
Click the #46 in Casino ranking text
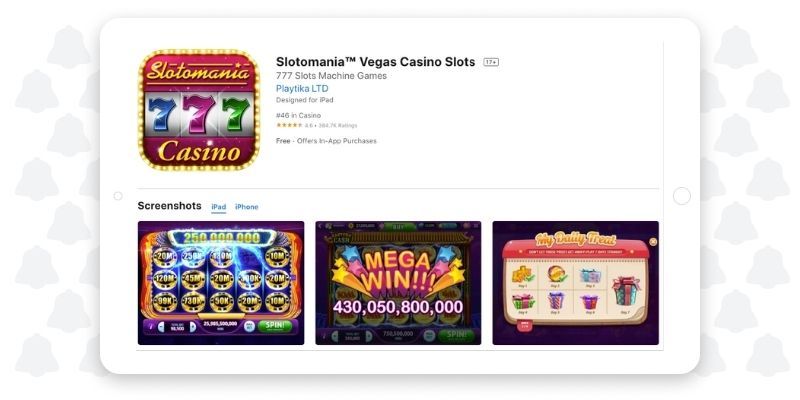(298, 115)
